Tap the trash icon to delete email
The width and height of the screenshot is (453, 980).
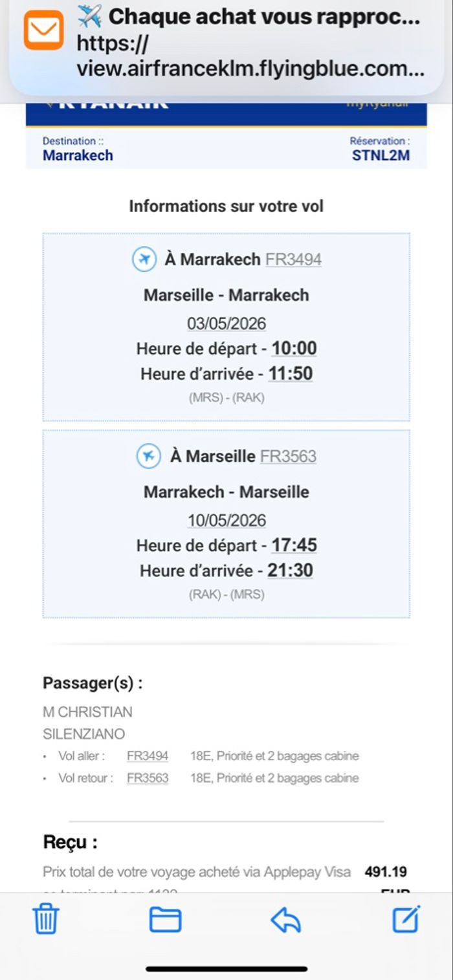tap(46, 919)
